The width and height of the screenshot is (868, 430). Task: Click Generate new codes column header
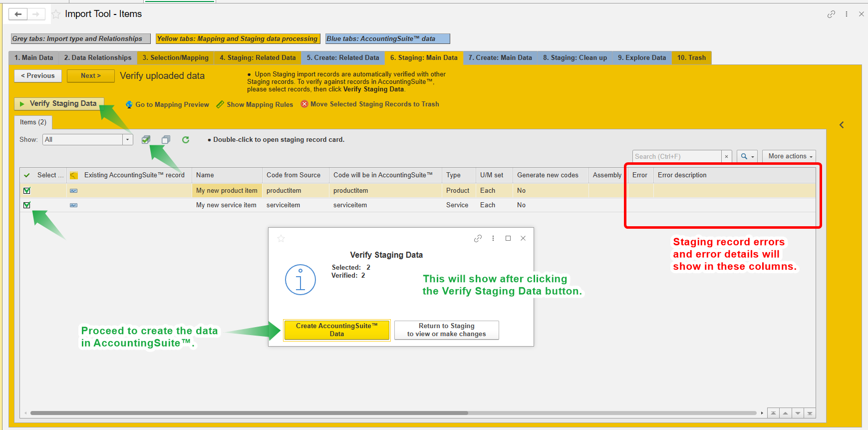[x=551, y=175]
